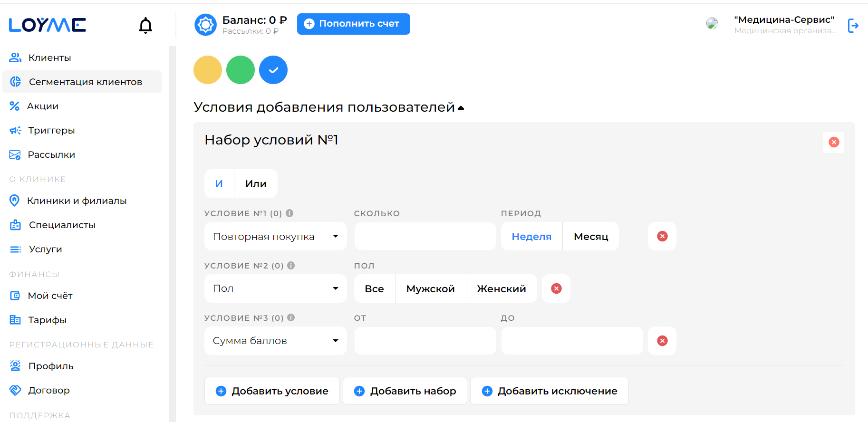The image size is (868, 422).
Task: Click info icon next to Условие №2
Action: pyautogui.click(x=291, y=266)
